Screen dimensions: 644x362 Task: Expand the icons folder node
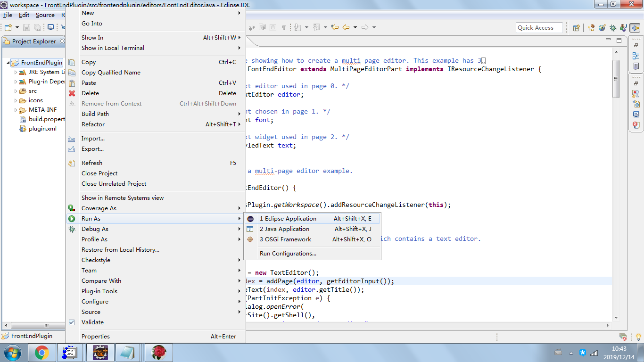16,100
